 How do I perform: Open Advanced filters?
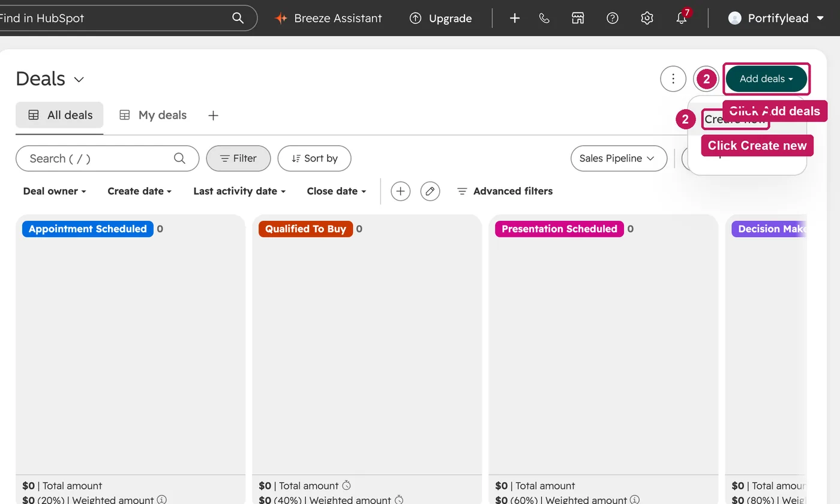pyautogui.click(x=505, y=191)
